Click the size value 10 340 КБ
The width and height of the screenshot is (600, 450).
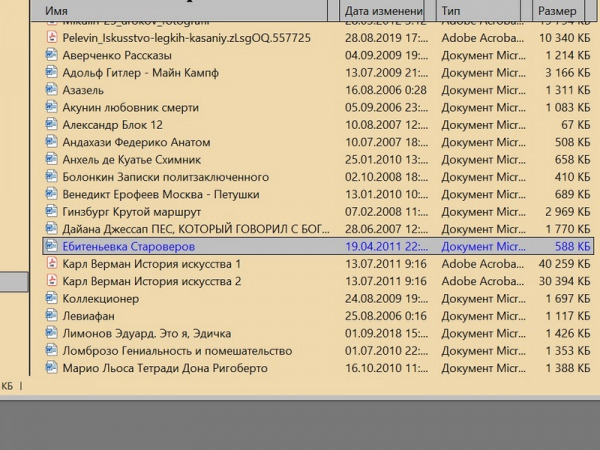[564, 38]
